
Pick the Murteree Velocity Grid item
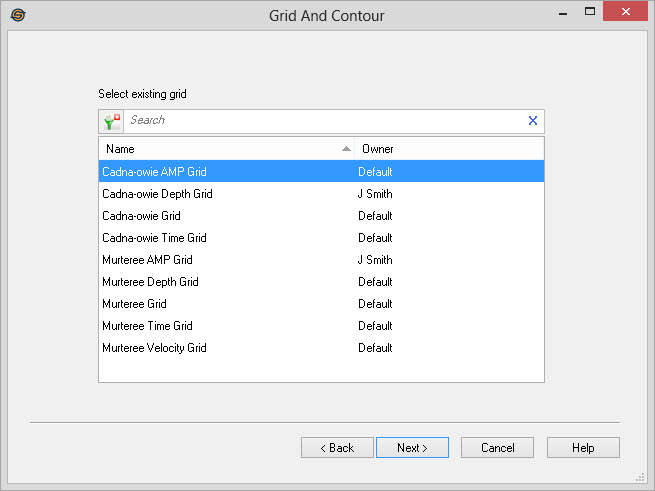154,348
